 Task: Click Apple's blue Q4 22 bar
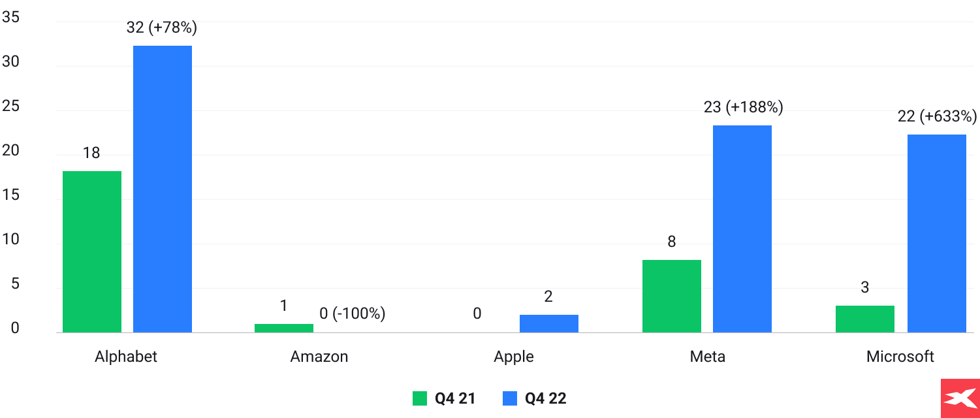(x=549, y=323)
